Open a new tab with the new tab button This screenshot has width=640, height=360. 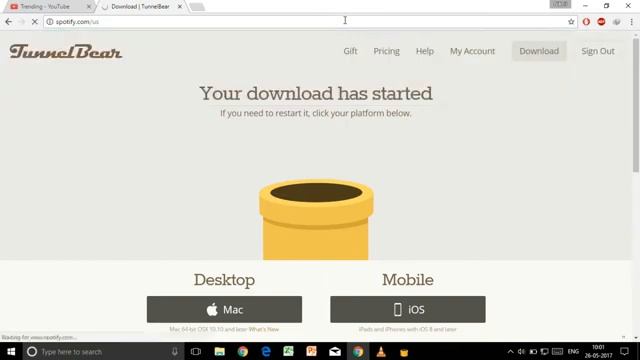point(197,7)
